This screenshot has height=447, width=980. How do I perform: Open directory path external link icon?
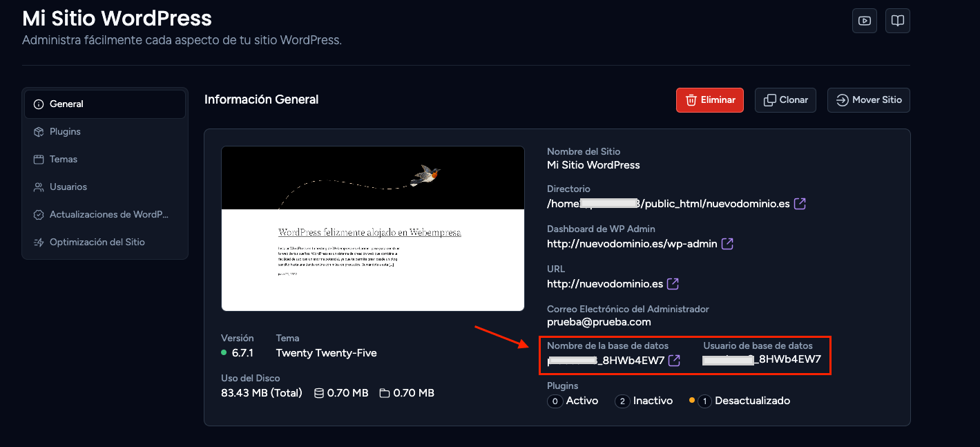[800, 204]
